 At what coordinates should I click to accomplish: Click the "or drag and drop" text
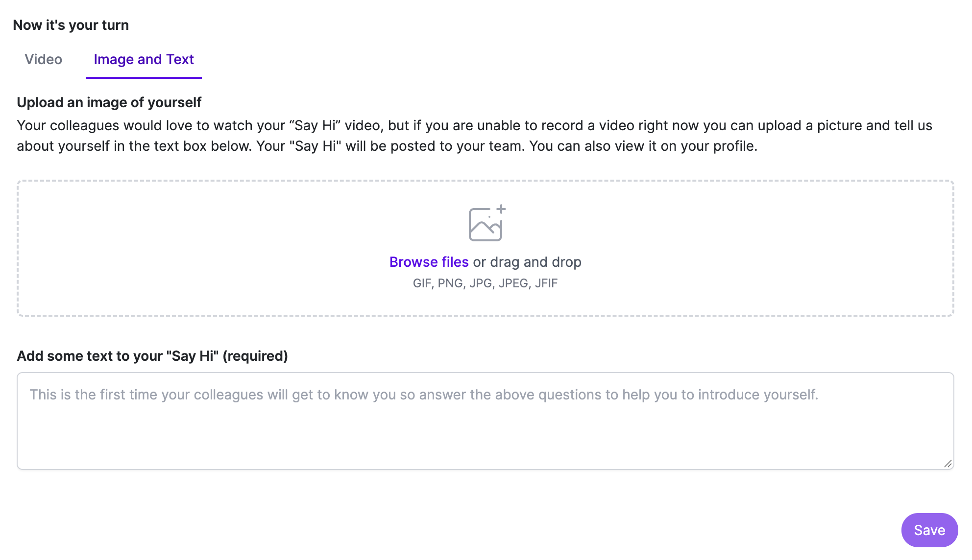click(527, 262)
